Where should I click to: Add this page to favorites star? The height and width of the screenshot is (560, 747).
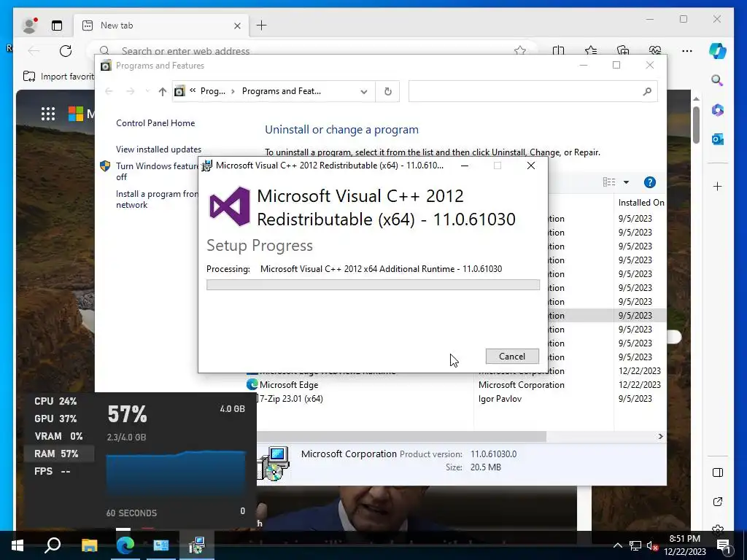pos(520,50)
